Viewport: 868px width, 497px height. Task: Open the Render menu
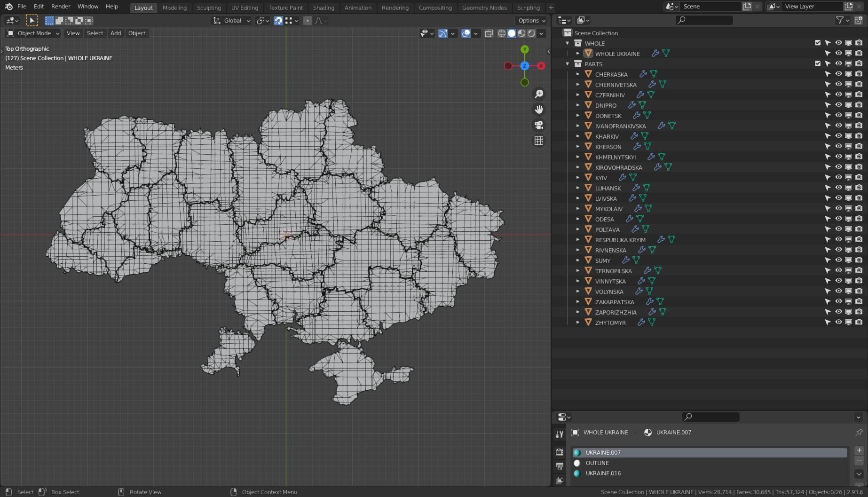coord(61,7)
